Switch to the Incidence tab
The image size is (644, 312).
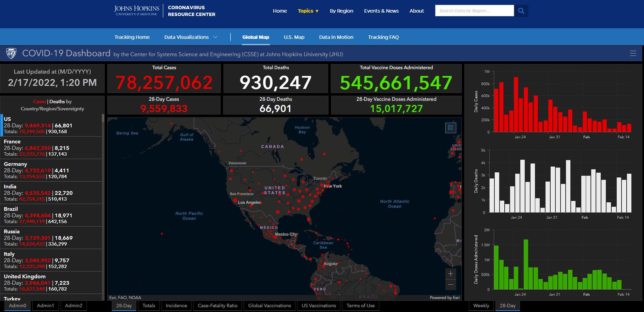[x=176, y=306]
